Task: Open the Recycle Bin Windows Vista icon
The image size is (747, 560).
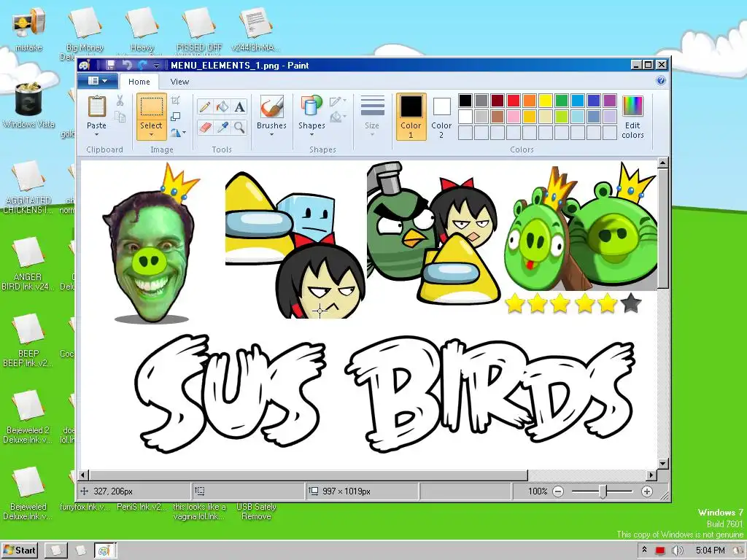Action: (x=28, y=106)
